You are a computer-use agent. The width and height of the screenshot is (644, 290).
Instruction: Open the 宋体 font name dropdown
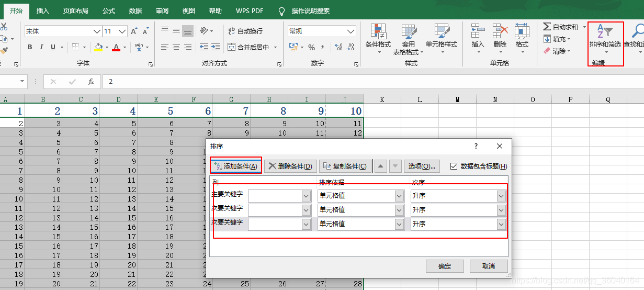96,31
